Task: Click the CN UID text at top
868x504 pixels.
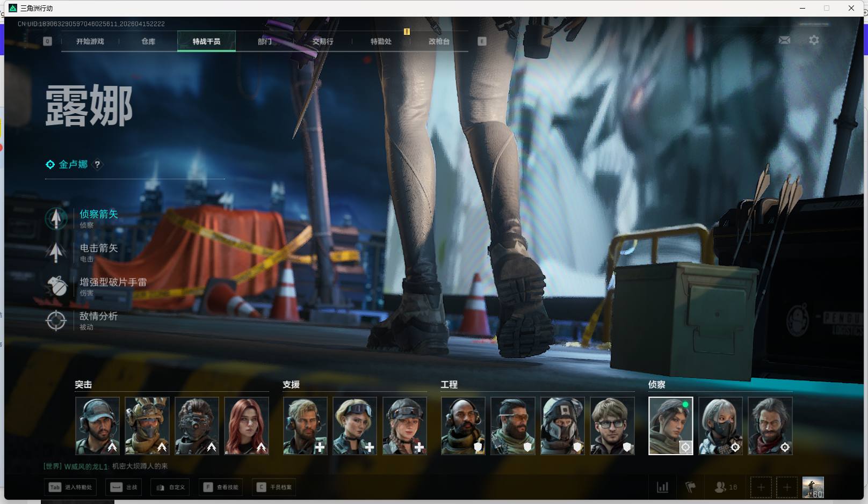Action: (x=91, y=24)
